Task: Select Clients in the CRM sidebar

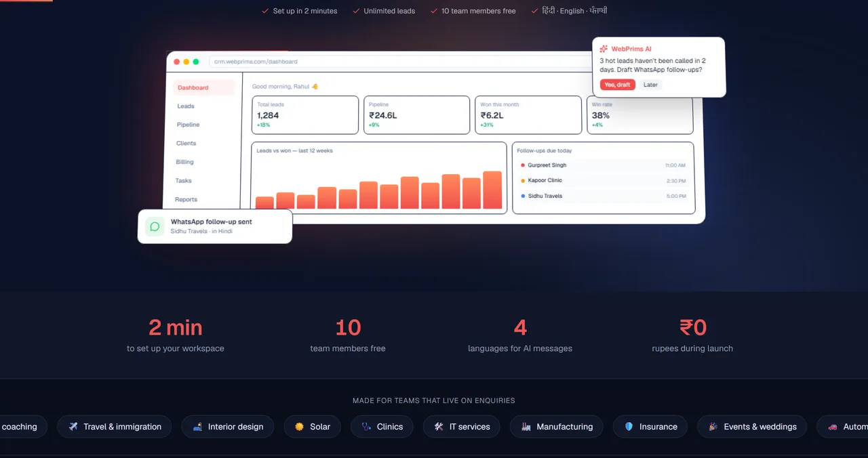Action: coord(186,144)
